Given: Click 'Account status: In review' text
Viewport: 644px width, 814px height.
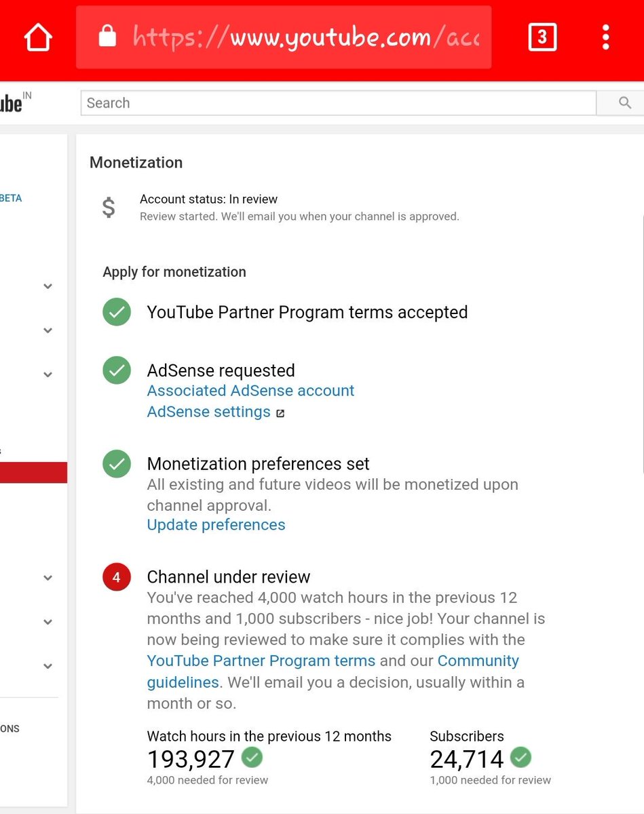Looking at the screenshot, I should tap(208, 199).
